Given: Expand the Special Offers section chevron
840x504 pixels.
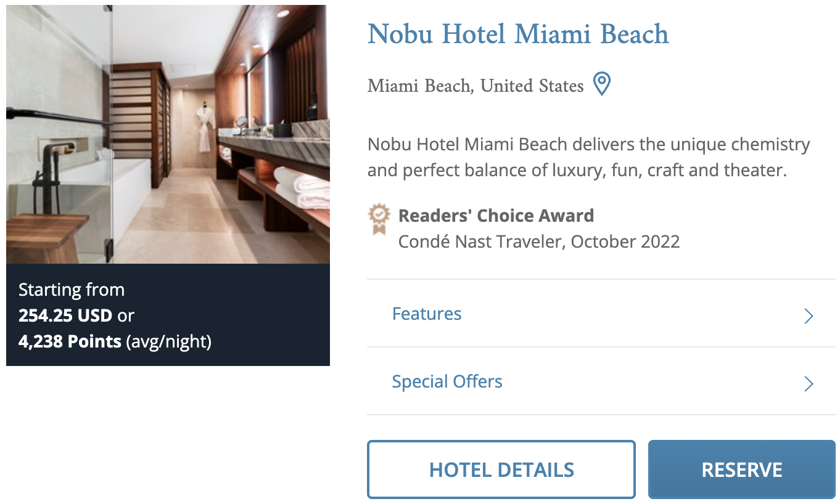Looking at the screenshot, I should (x=809, y=383).
